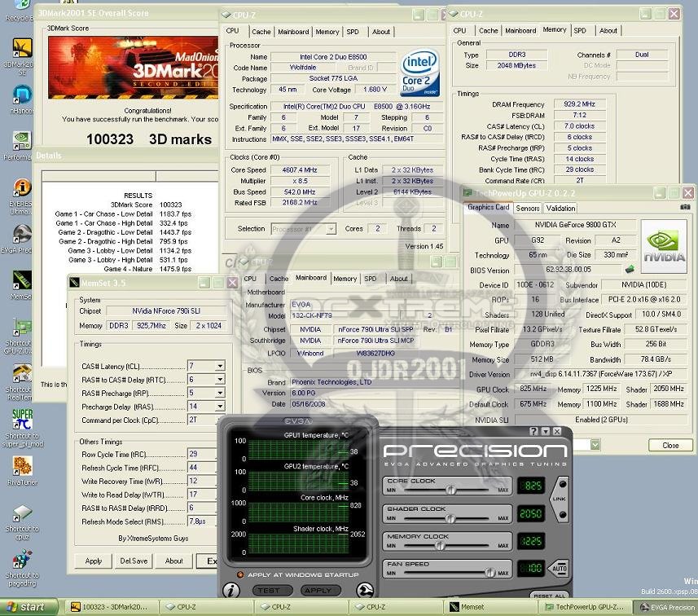Open the 3DMark2001 SE desktop shortcut
This screenshot has width=698, height=616.
pos(22,48)
